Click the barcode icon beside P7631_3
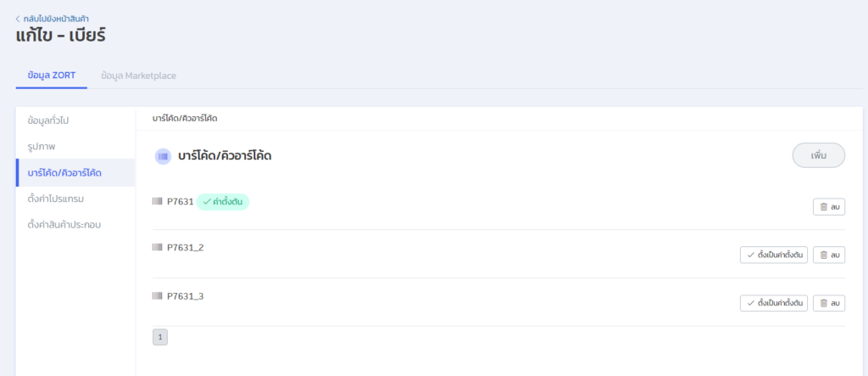 [157, 295]
